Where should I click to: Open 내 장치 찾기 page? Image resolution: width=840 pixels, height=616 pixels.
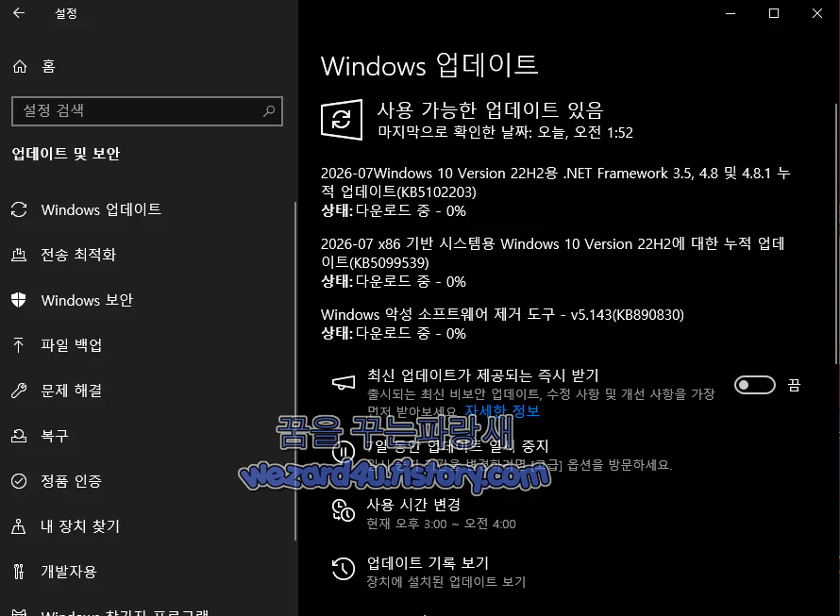147,526
